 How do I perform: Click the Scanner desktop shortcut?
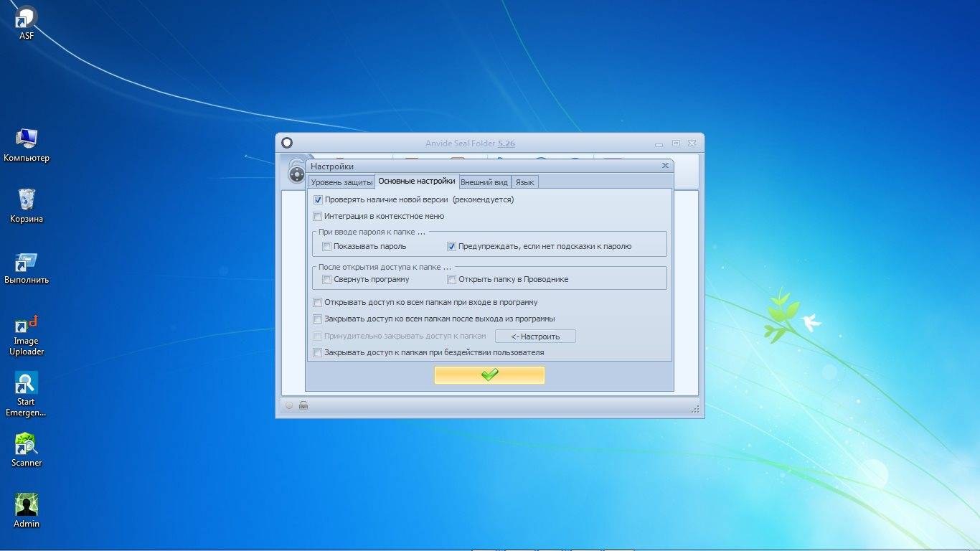click(27, 450)
